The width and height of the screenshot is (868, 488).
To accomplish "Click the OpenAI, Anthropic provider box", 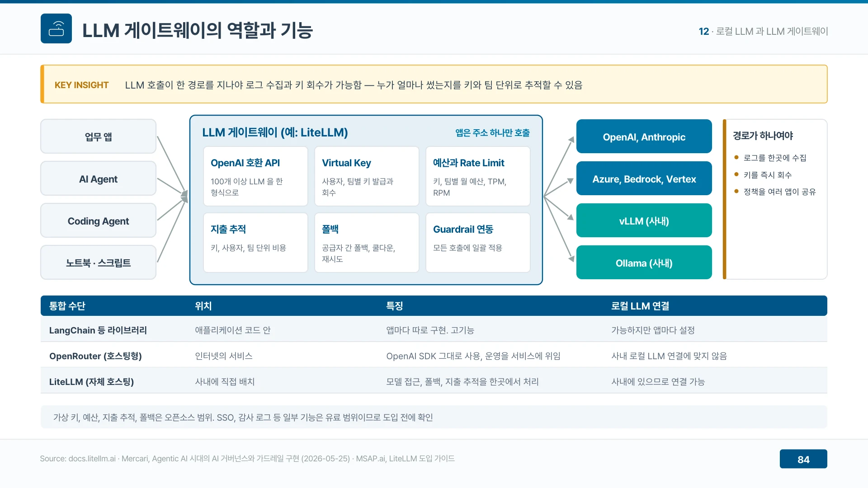I will click(x=644, y=136).
